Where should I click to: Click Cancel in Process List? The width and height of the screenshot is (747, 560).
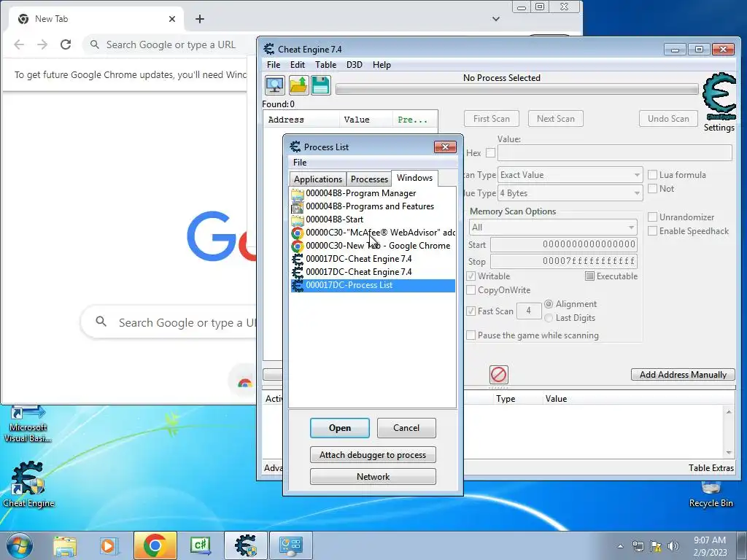406,427
